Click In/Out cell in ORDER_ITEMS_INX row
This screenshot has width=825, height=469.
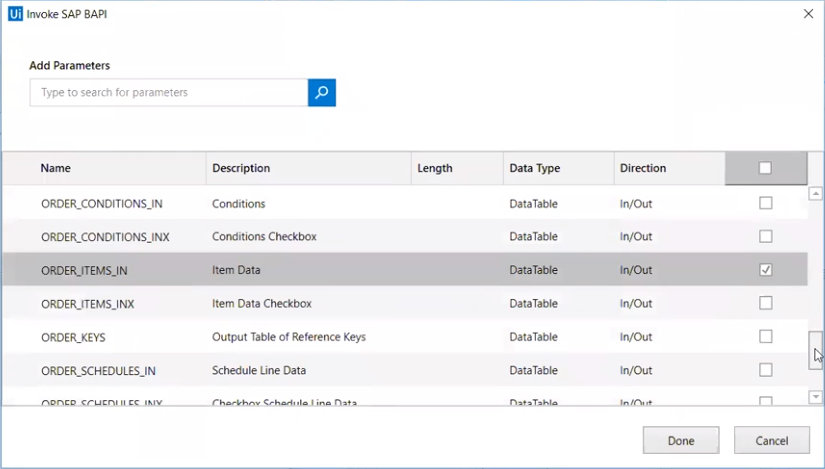636,303
